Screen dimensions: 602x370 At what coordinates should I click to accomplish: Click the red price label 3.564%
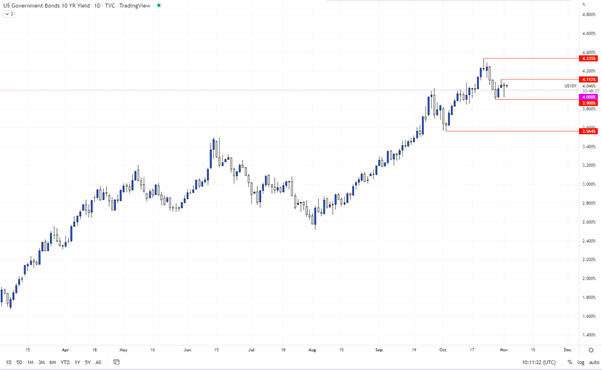589,131
